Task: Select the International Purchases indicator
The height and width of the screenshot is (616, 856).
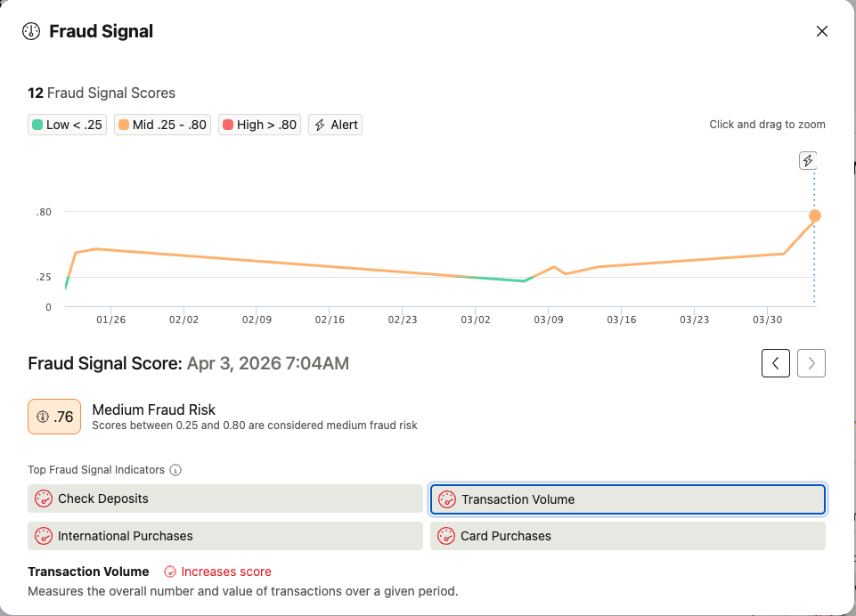Action: [x=225, y=536]
